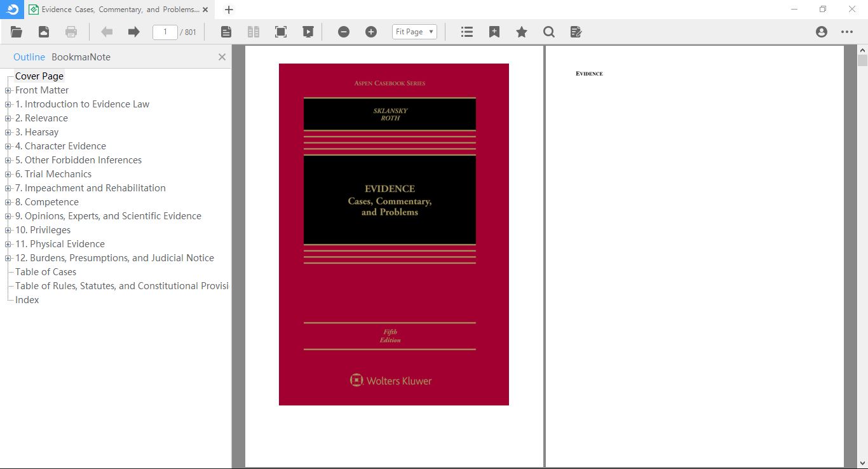
Task: Add a bookmark with the bookmark-plus icon
Action: coord(494,32)
